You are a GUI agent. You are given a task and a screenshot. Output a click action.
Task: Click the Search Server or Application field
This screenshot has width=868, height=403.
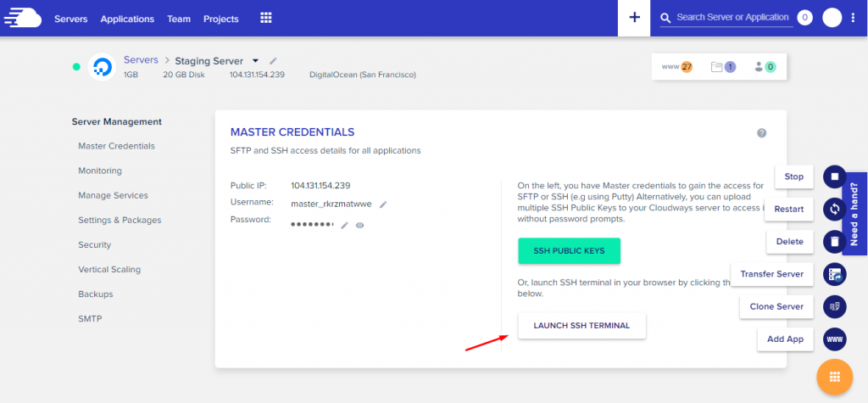click(732, 18)
